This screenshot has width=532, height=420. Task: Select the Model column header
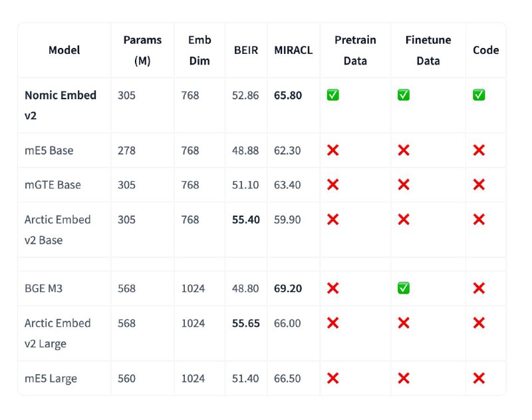tap(64, 50)
